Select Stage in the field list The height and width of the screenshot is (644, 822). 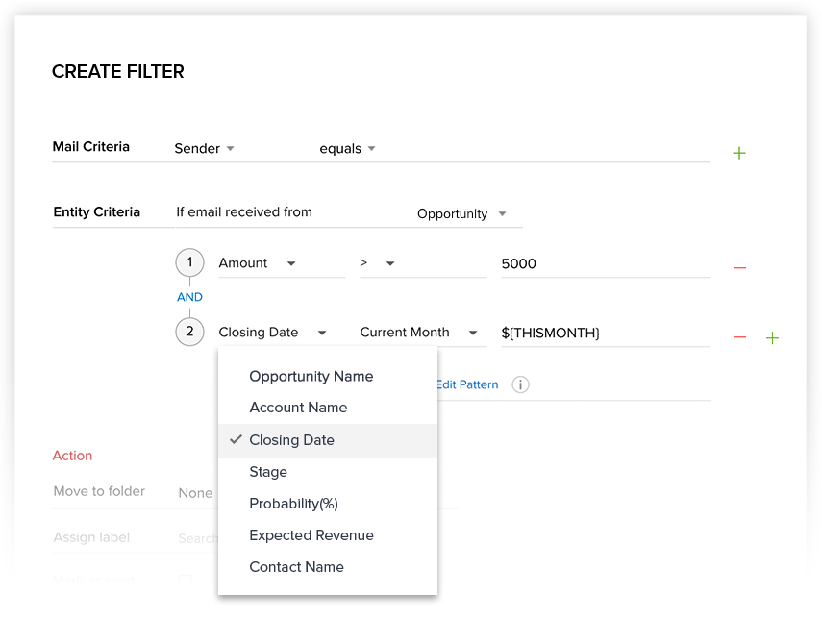pos(268,472)
